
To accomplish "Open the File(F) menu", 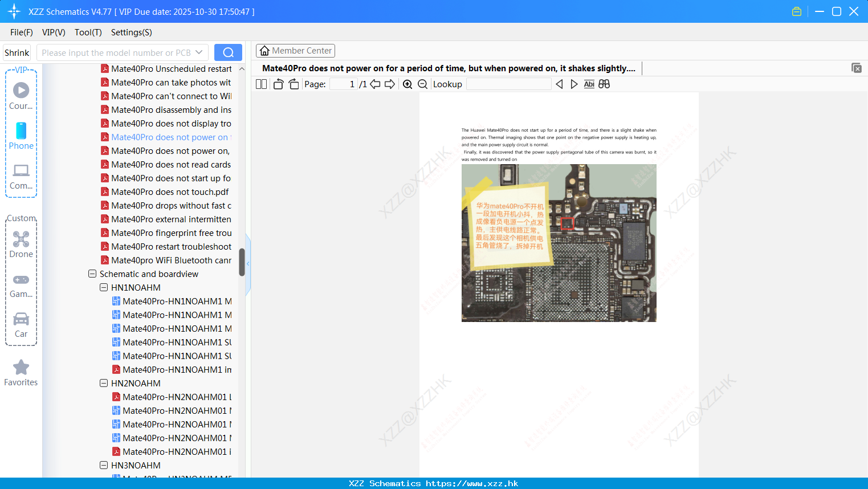I will tap(22, 32).
